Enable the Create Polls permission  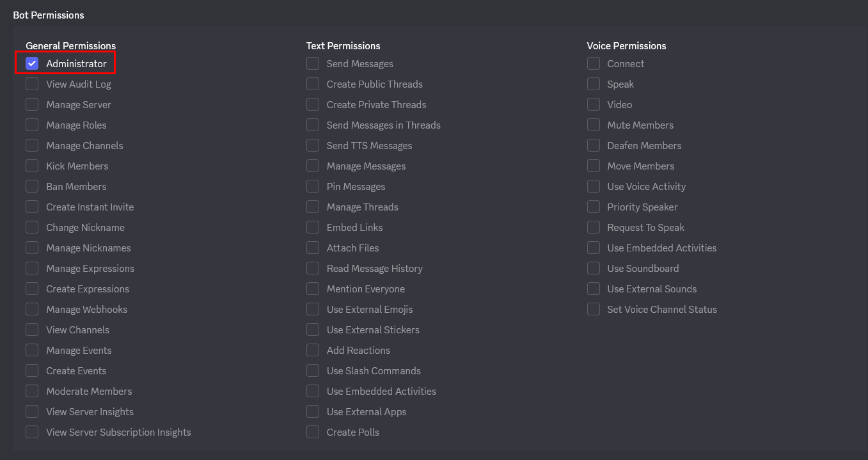pyautogui.click(x=313, y=432)
